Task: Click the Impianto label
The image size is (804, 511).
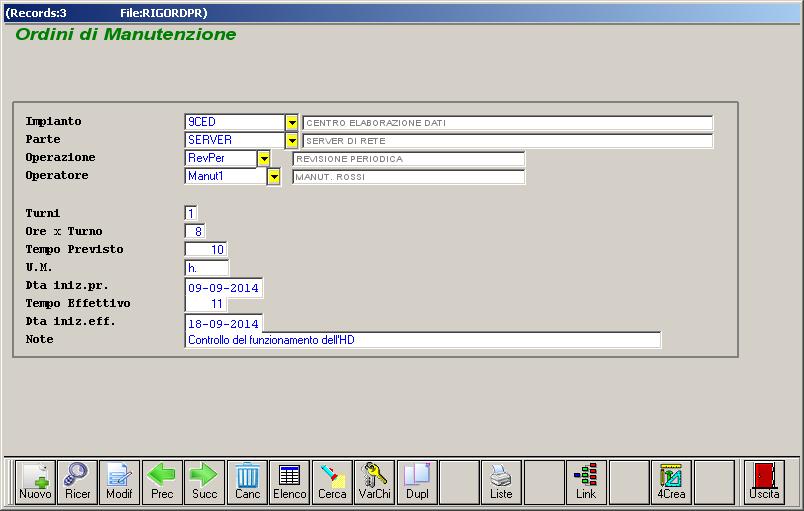Action: click(x=54, y=121)
